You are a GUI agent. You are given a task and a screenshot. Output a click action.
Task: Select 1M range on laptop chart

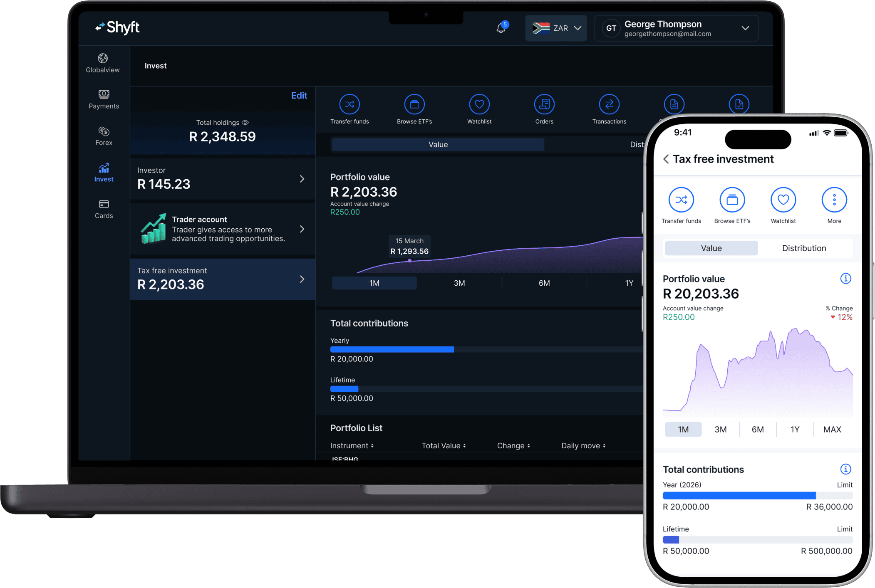374,283
